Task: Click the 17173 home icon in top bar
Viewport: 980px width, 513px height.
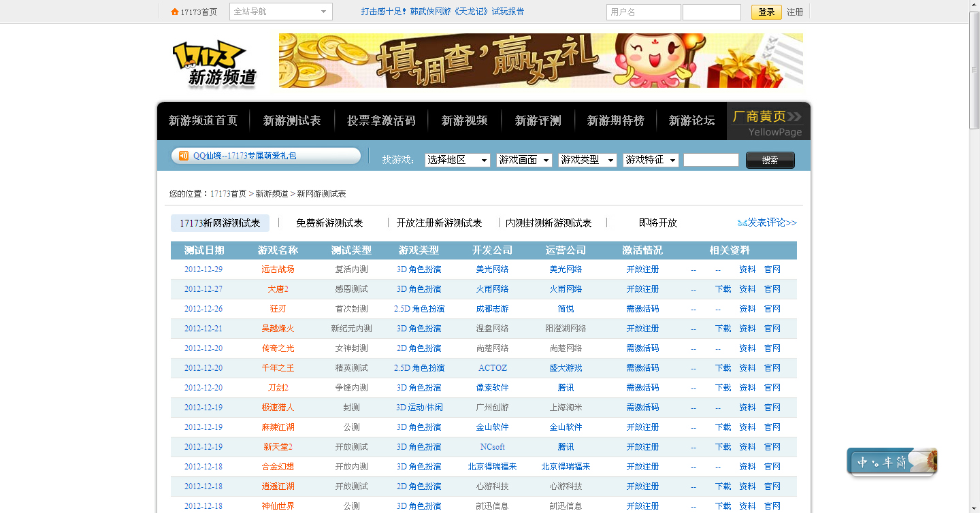Action: (x=175, y=12)
